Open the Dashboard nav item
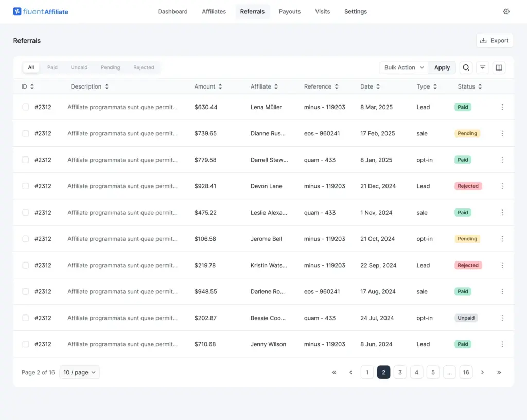Viewport: 527px width, 420px height. click(173, 12)
